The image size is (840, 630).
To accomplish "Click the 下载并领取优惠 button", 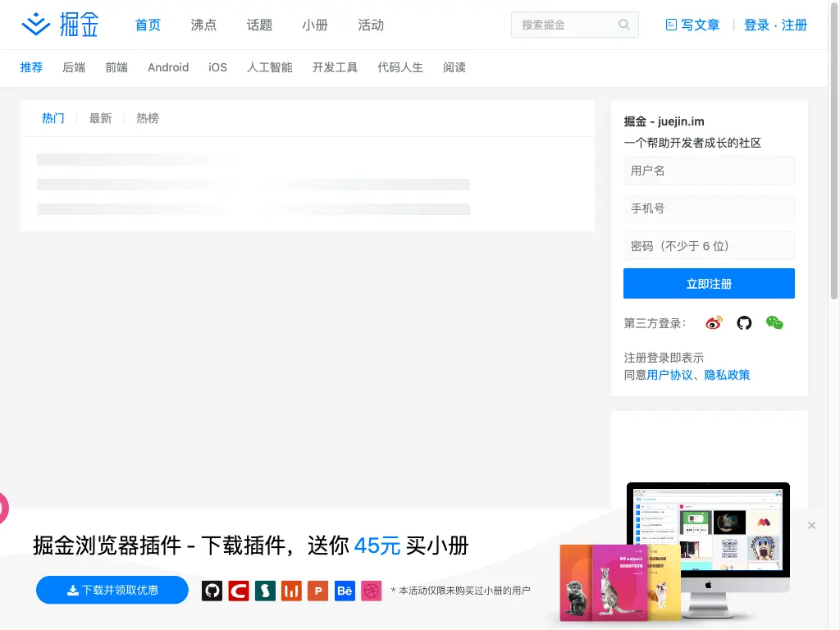I will pyautogui.click(x=112, y=590).
